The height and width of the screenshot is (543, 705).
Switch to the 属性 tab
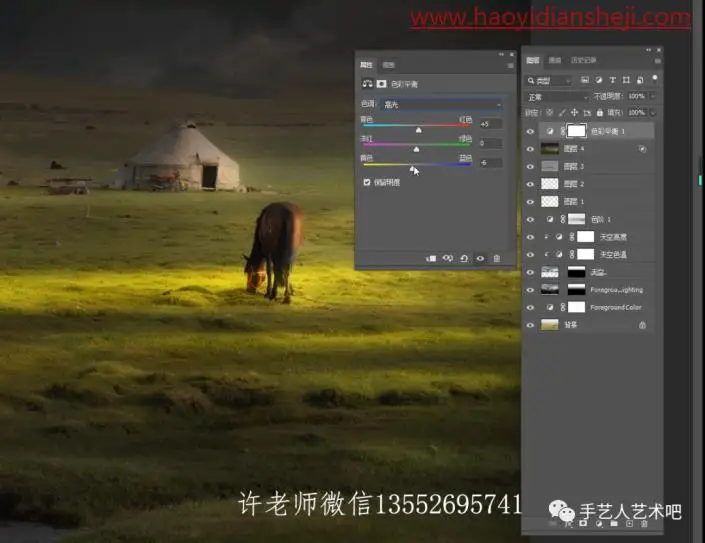(366, 65)
